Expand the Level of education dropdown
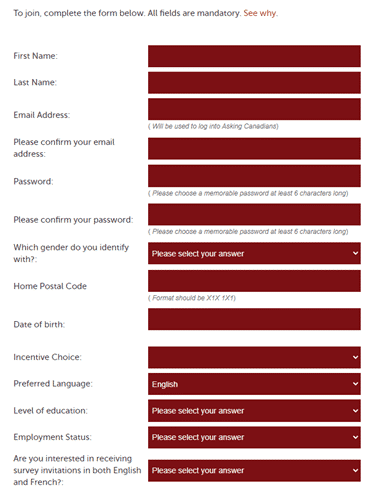 254,411
